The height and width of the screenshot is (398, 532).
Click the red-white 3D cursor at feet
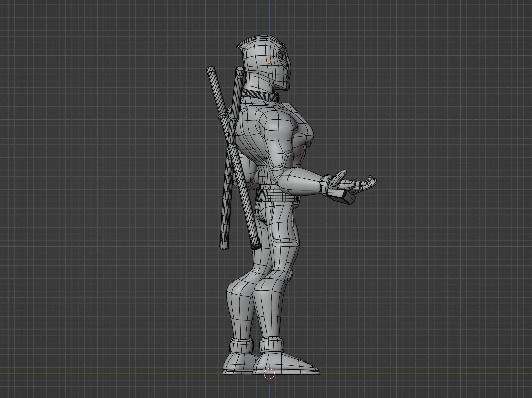tap(269, 374)
